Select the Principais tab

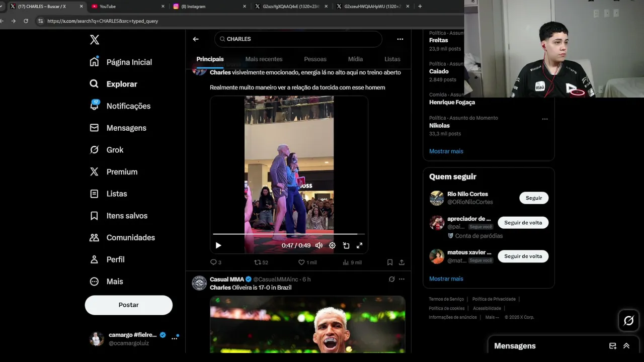pyautogui.click(x=210, y=59)
